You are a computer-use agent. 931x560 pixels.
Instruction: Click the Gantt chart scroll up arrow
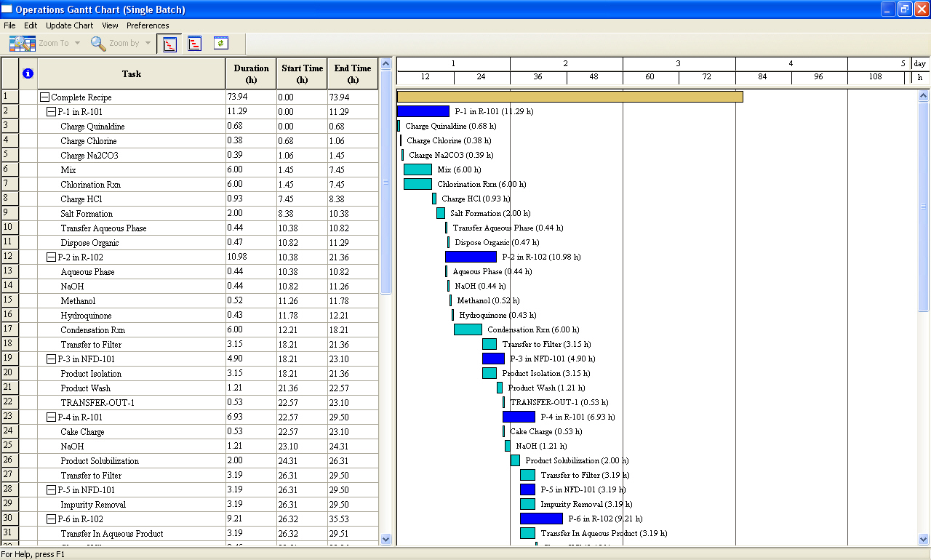924,96
